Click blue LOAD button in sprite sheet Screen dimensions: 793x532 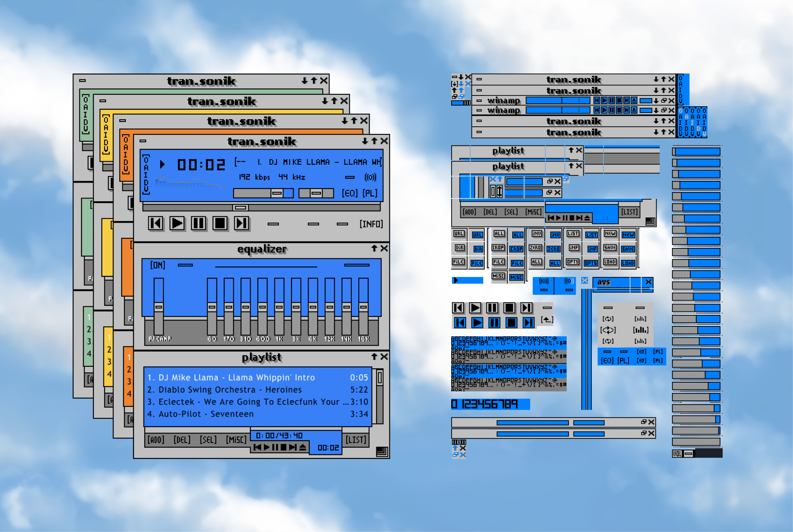point(628,263)
